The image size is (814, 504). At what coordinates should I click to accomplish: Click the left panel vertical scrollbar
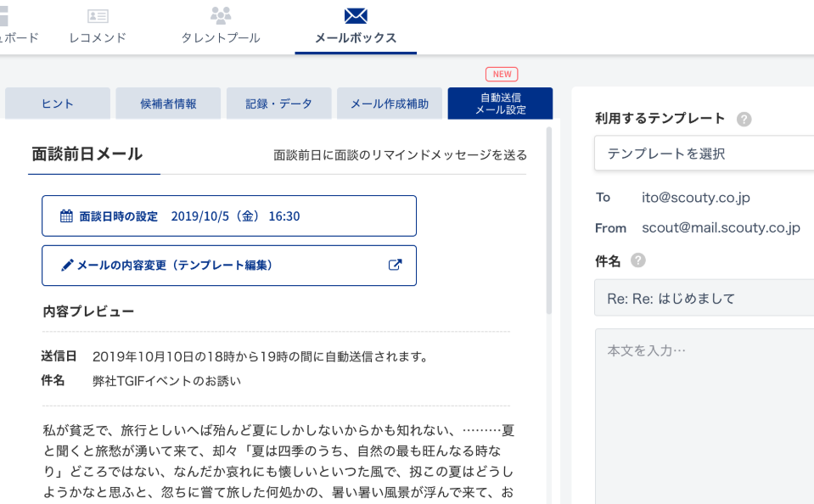tap(548, 221)
